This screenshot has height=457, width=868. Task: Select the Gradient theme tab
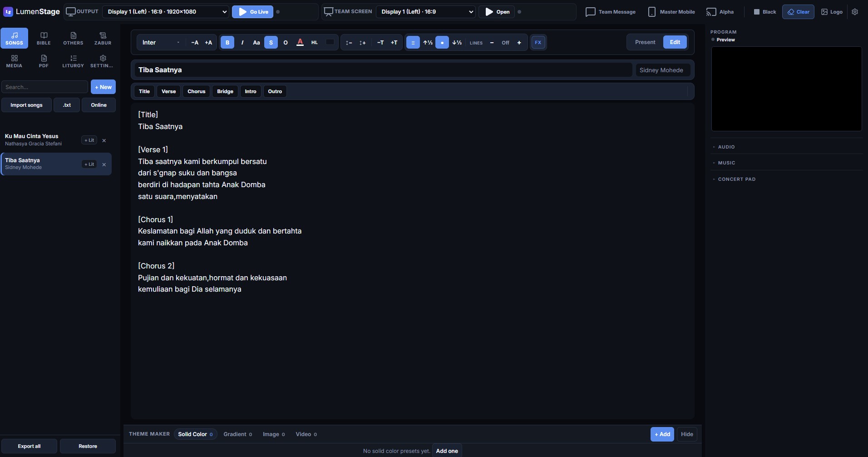click(x=238, y=434)
